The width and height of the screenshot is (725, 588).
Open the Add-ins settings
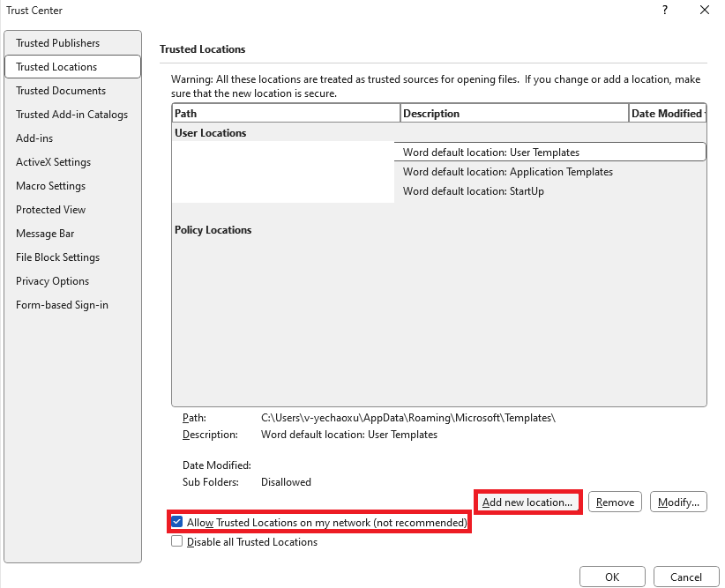(35, 138)
